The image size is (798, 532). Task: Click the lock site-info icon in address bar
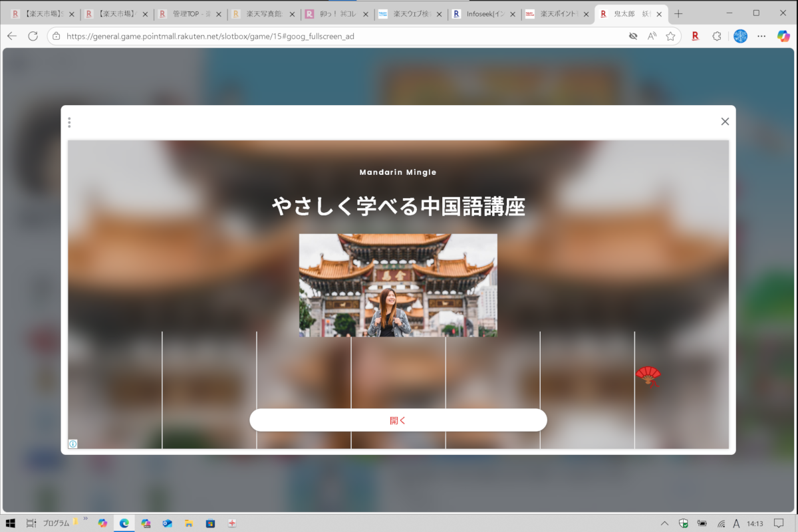coord(56,36)
